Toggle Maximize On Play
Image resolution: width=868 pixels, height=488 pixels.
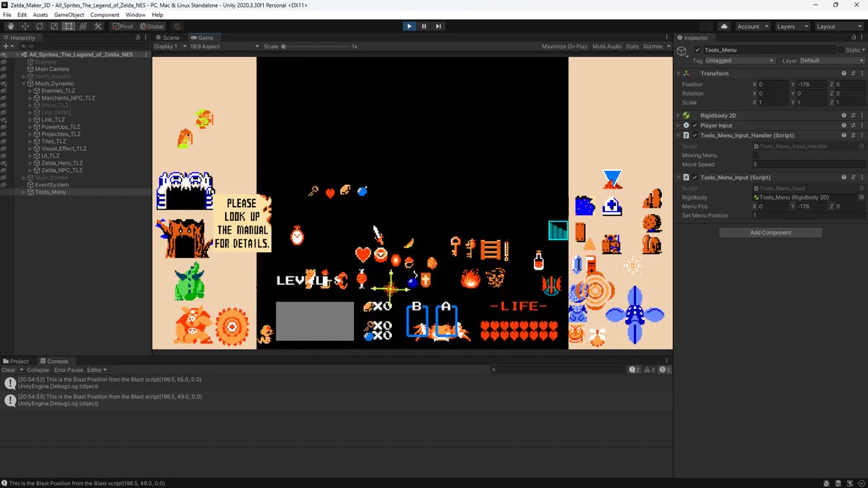pyautogui.click(x=564, y=46)
